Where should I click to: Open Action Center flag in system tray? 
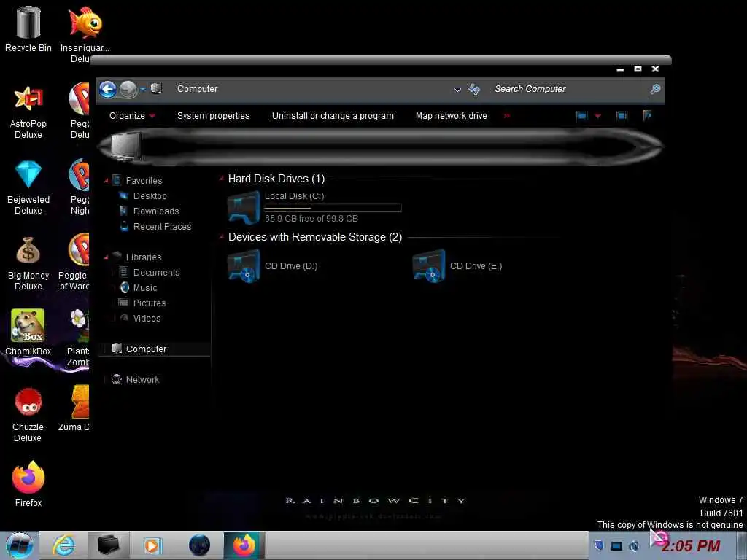[600, 546]
